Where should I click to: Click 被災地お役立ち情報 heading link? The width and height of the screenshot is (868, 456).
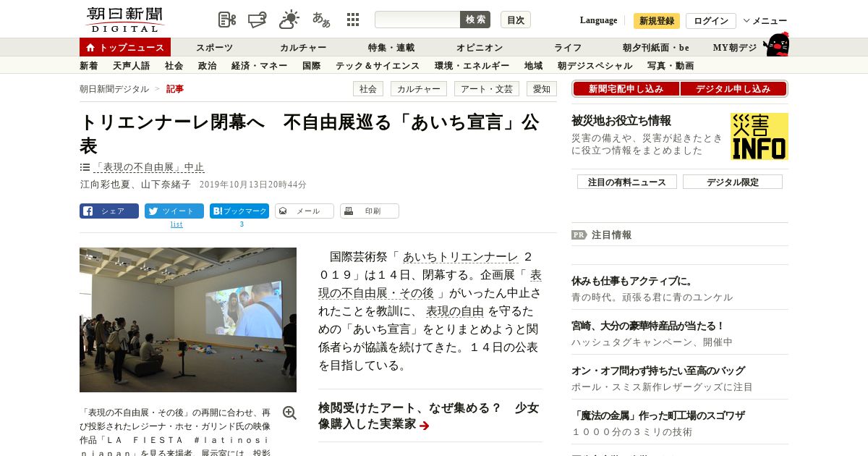(621, 121)
